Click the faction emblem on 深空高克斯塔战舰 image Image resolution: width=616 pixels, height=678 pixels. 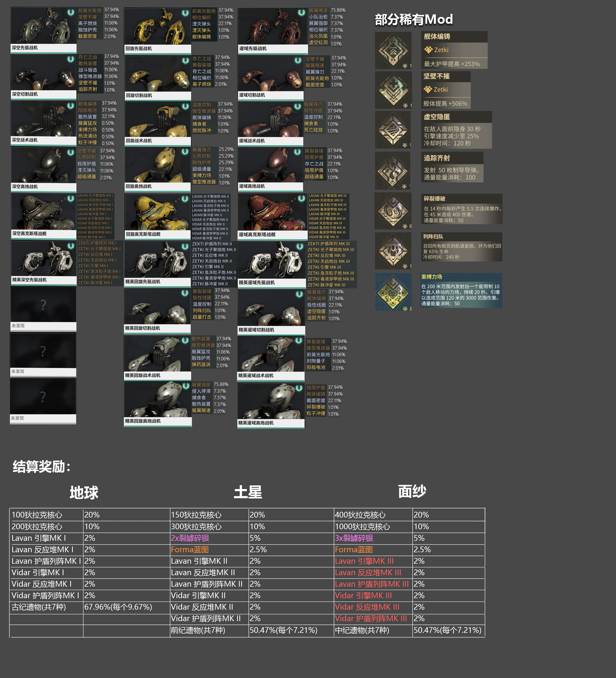[x=71, y=198]
